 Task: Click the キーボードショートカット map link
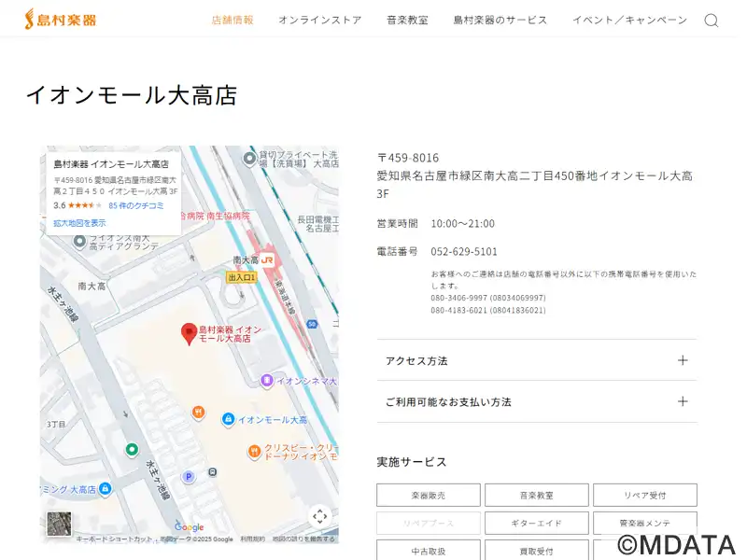(x=114, y=539)
